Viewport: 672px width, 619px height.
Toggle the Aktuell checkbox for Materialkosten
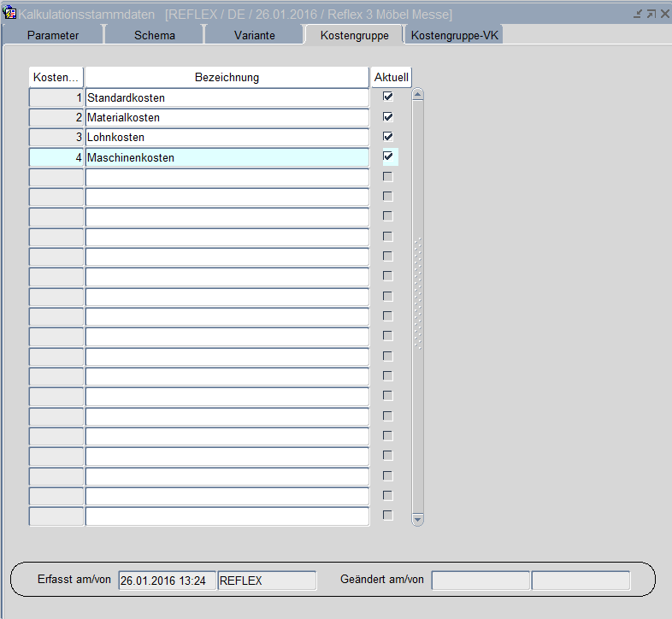click(x=388, y=117)
